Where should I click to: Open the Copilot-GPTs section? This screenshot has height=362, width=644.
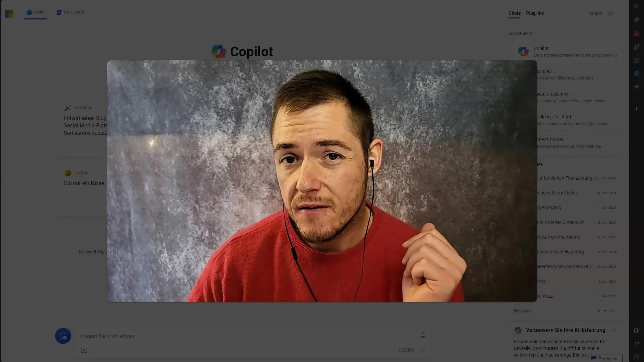click(520, 33)
